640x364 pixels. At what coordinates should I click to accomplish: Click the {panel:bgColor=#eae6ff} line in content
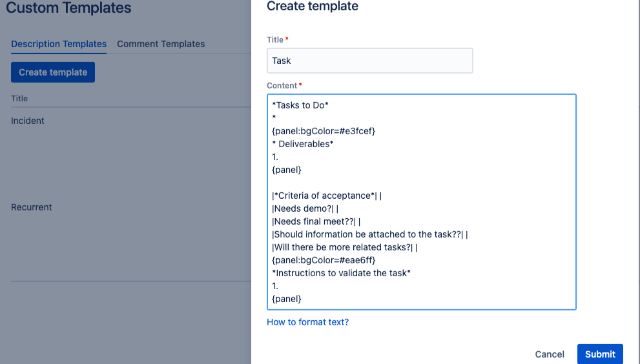tap(324, 260)
